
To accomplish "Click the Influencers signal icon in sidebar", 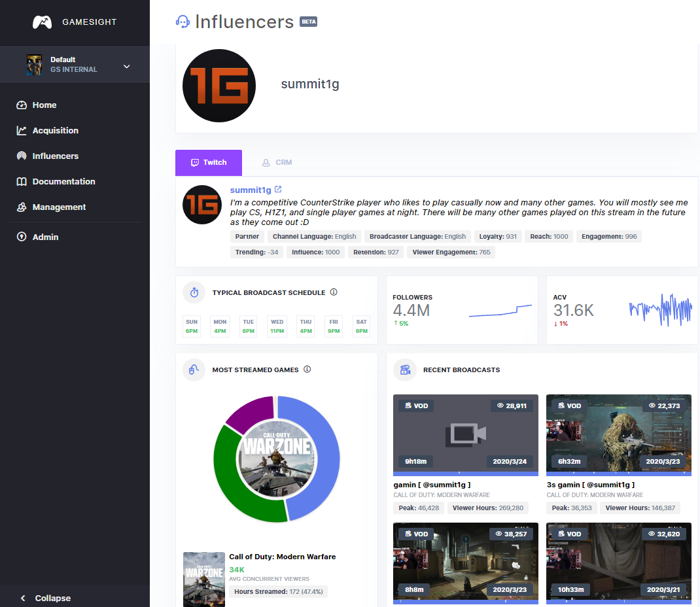I will (x=22, y=156).
